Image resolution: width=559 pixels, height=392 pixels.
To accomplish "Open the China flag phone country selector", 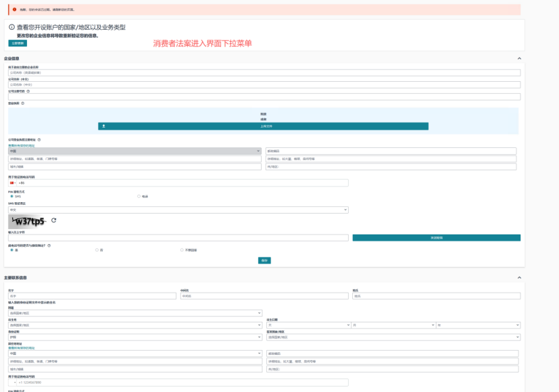I will (x=13, y=182).
